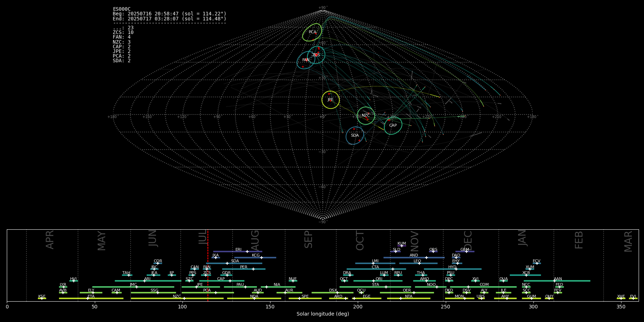Click the XCB shower bar in timeline
Screen dimensions: 644x322
pyautogui.click(x=525, y=275)
